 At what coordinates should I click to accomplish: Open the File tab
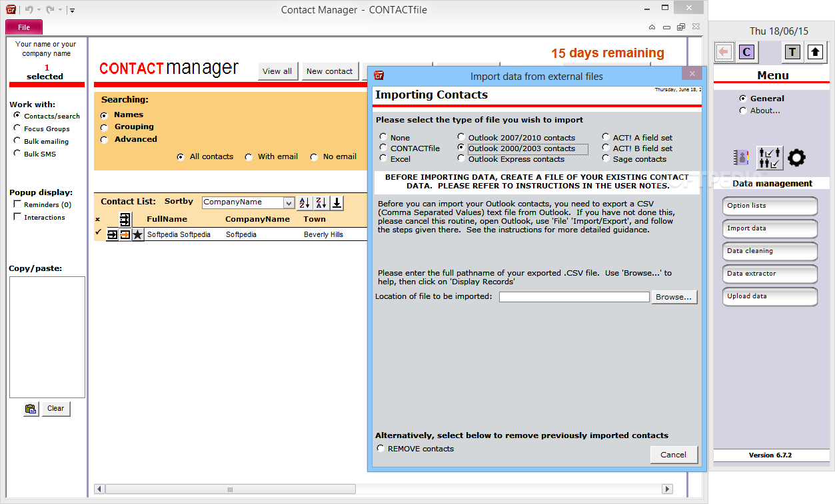[x=24, y=27]
